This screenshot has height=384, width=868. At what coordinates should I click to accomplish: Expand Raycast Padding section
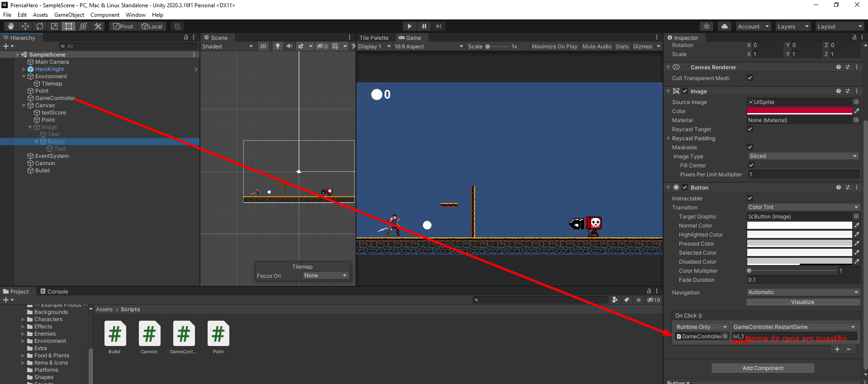tap(669, 138)
